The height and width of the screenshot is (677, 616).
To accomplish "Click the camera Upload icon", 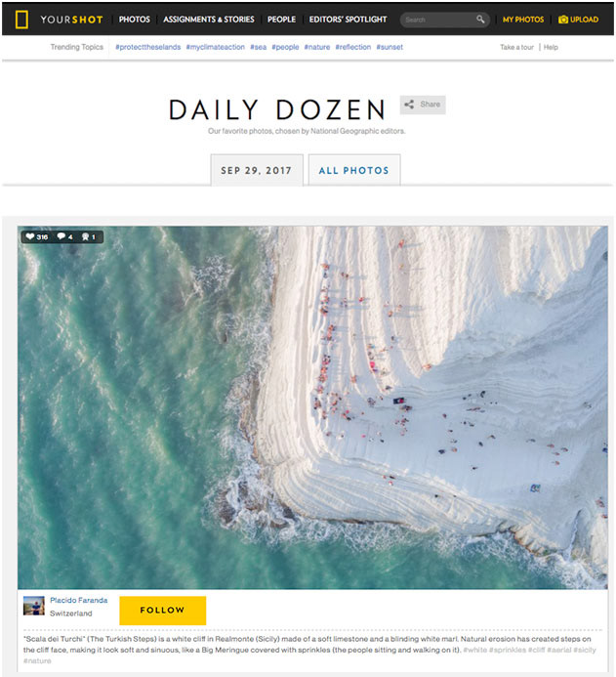I will 563,20.
